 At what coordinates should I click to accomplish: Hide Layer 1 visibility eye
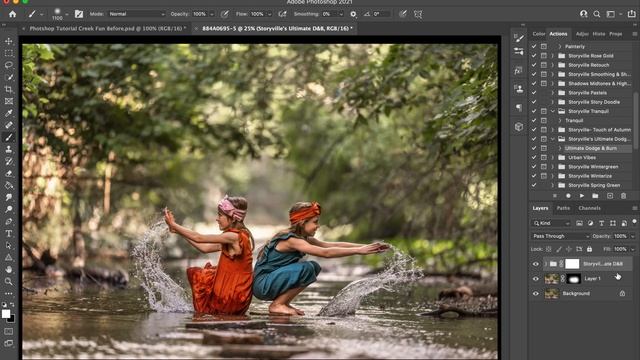pyautogui.click(x=536, y=279)
